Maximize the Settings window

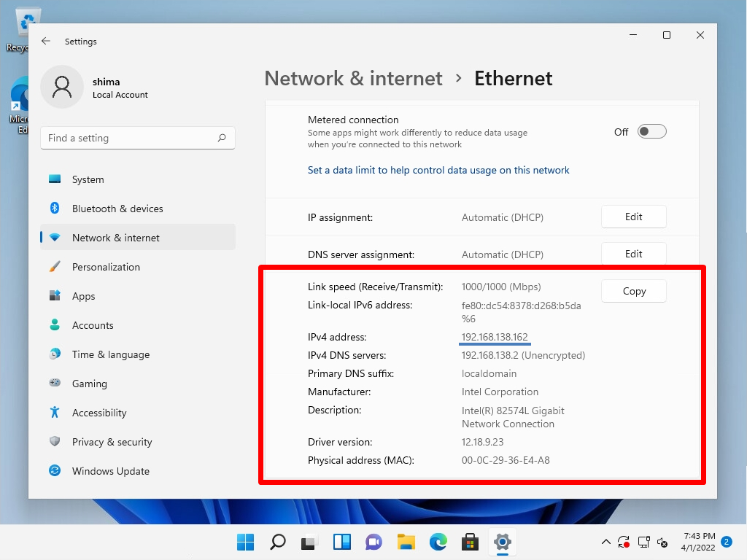pyautogui.click(x=667, y=35)
